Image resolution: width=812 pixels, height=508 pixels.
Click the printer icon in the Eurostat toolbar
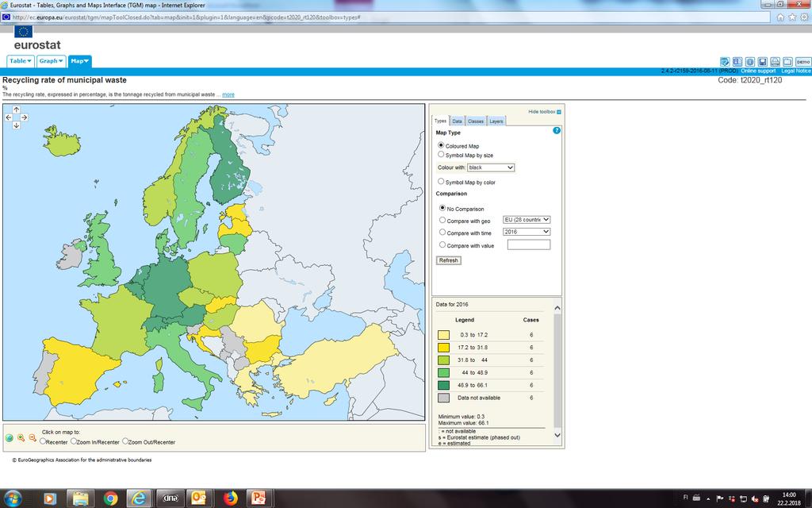775,62
